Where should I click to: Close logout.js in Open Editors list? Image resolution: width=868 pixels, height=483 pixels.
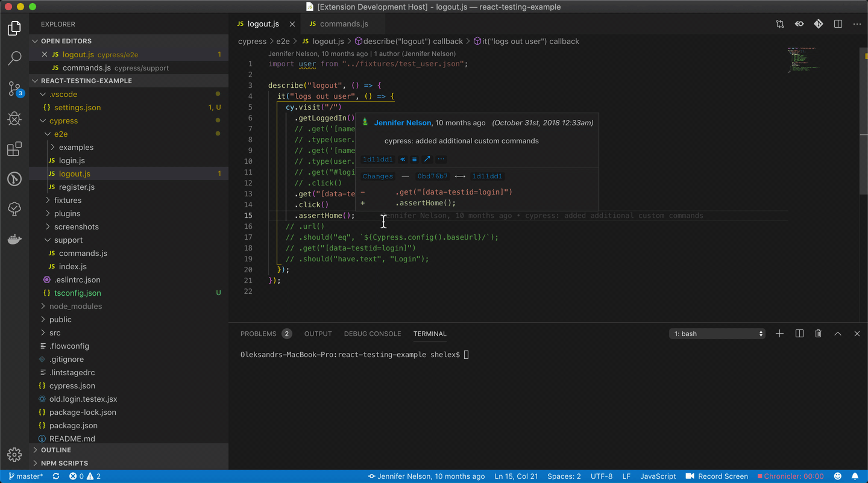tap(44, 54)
